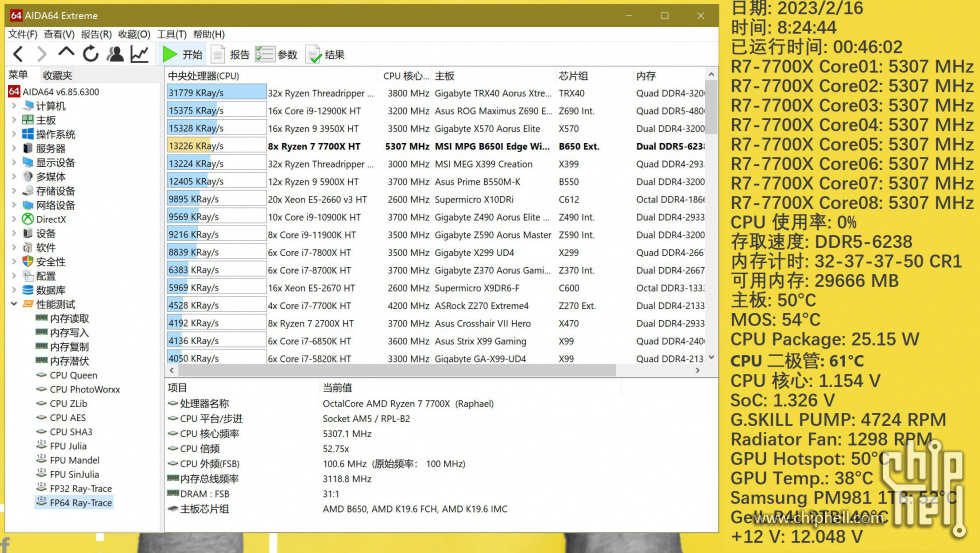Open the 参数 parameters button
The image size is (980, 553).
pos(276,54)
